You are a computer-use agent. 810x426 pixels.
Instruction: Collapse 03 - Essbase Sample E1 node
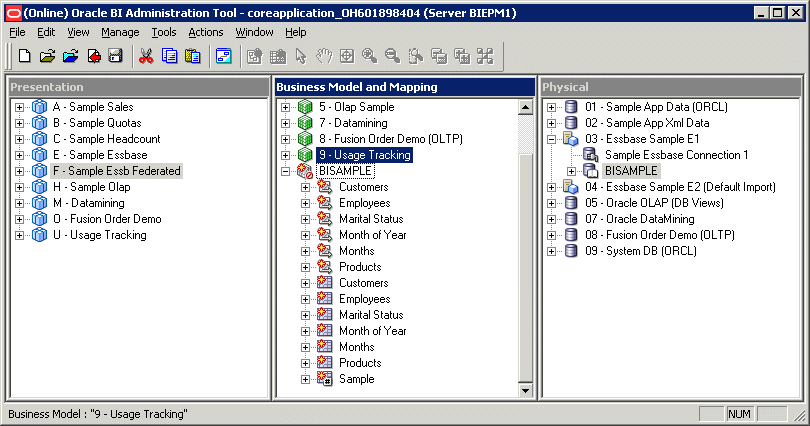551,139
